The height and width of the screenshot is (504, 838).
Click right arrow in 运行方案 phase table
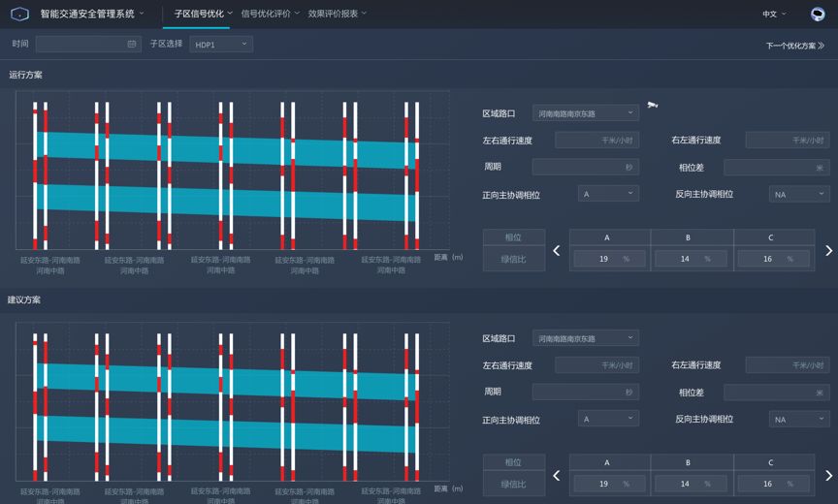pyautogui.click(x=828, y=250)
